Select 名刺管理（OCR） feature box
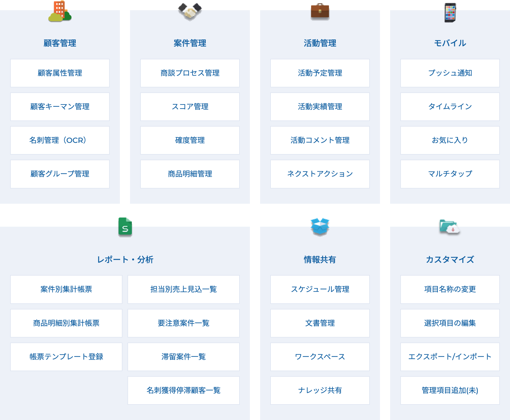This screenshot has height=420, width=510. (x=60, y=140)
